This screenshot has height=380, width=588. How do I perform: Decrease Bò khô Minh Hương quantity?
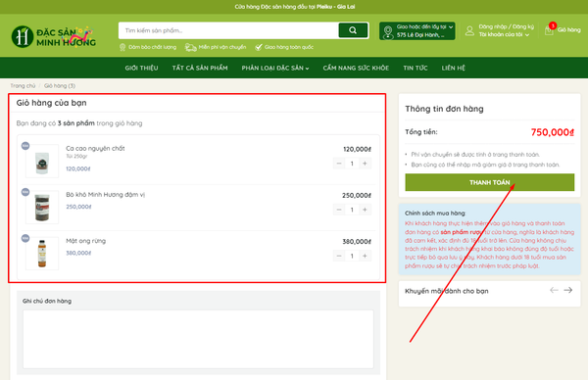339,210
